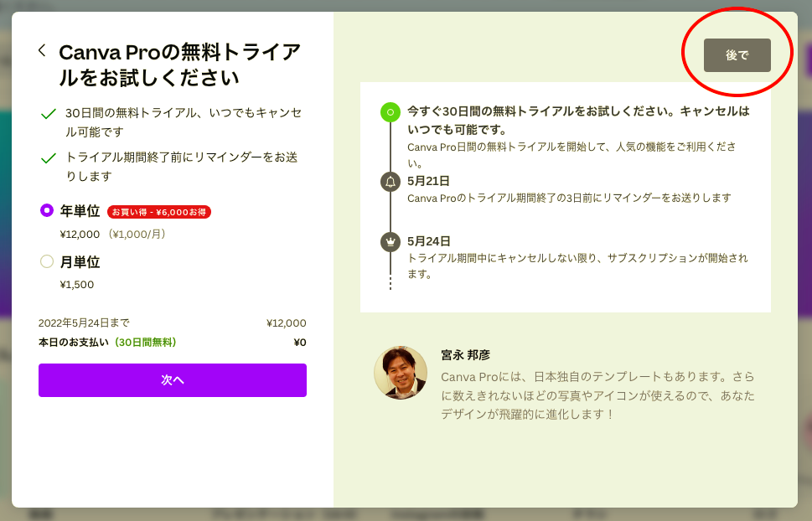Click the ¥1,500 monthly price text
The width and height of the screenshot is (812, 521).
pyautogui.click(x=77, y=285)
